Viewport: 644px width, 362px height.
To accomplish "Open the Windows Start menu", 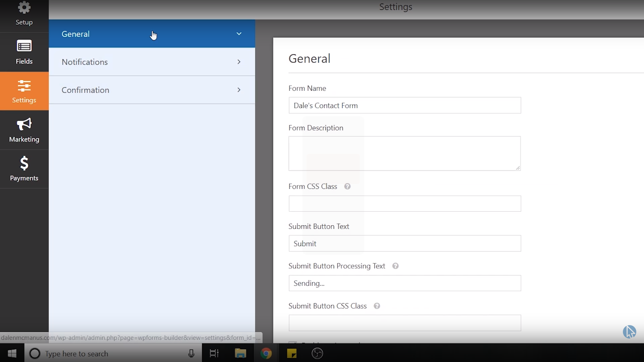I will pos(12,353).
